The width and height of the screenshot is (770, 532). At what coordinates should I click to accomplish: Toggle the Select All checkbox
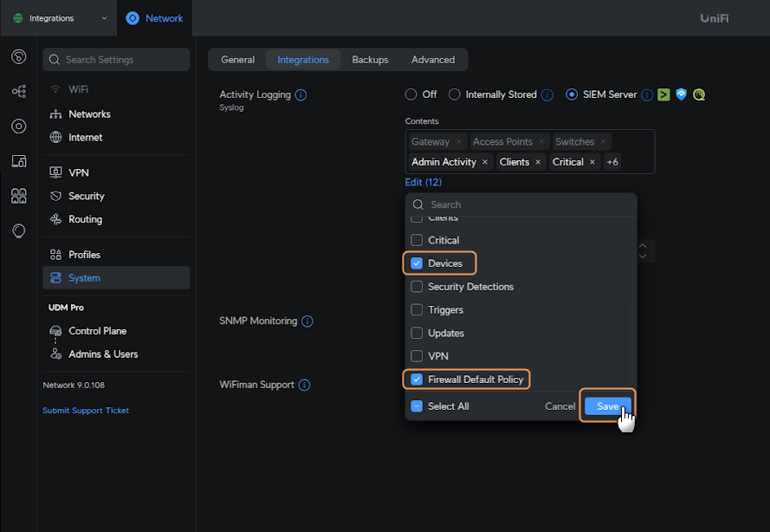(417, 406)
